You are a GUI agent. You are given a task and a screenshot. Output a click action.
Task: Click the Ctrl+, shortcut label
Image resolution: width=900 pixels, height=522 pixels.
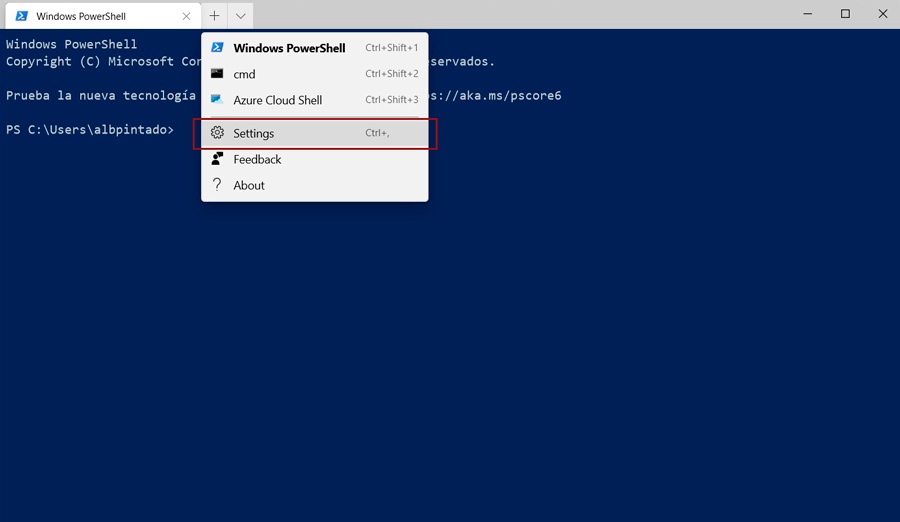(x=377, y=133)
